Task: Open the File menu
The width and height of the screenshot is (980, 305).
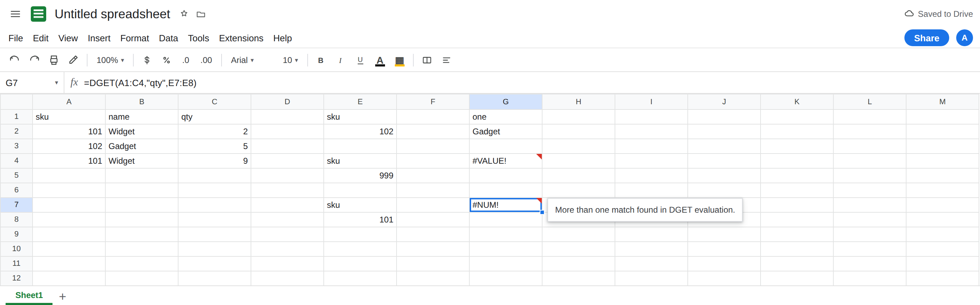Action: tap(16, 38)
